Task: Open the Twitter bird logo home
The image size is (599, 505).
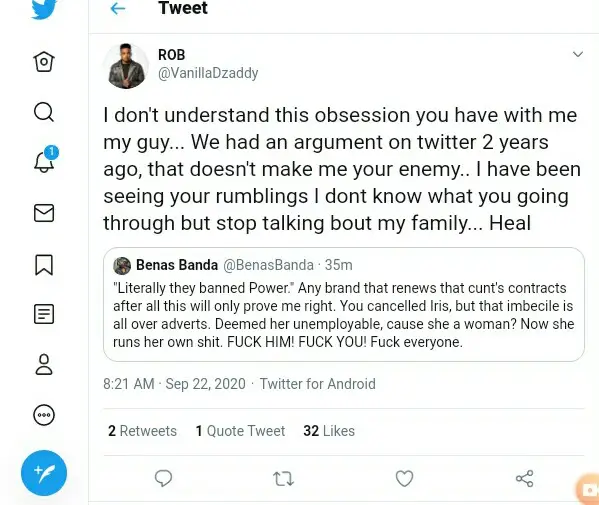Action: point(44,8)
